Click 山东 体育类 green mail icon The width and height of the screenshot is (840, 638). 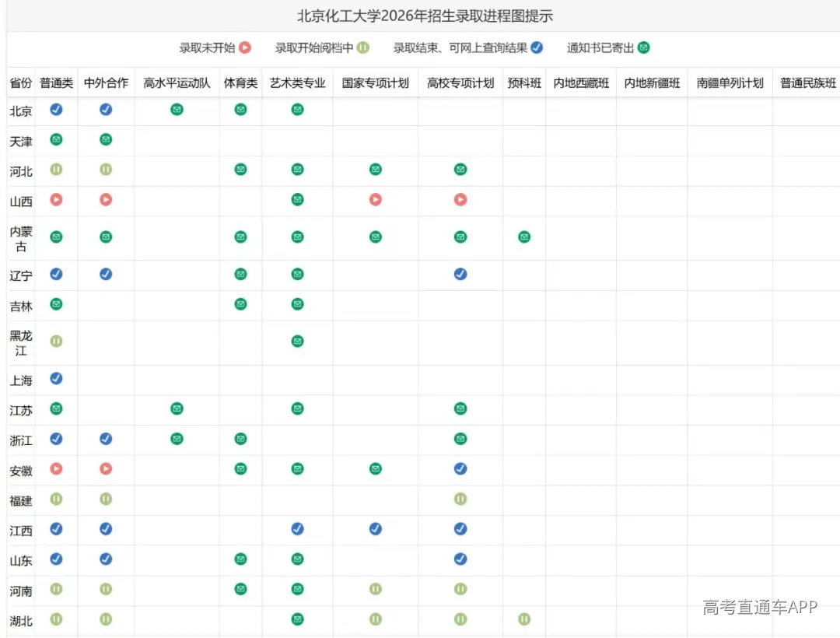tap(240, 559)
